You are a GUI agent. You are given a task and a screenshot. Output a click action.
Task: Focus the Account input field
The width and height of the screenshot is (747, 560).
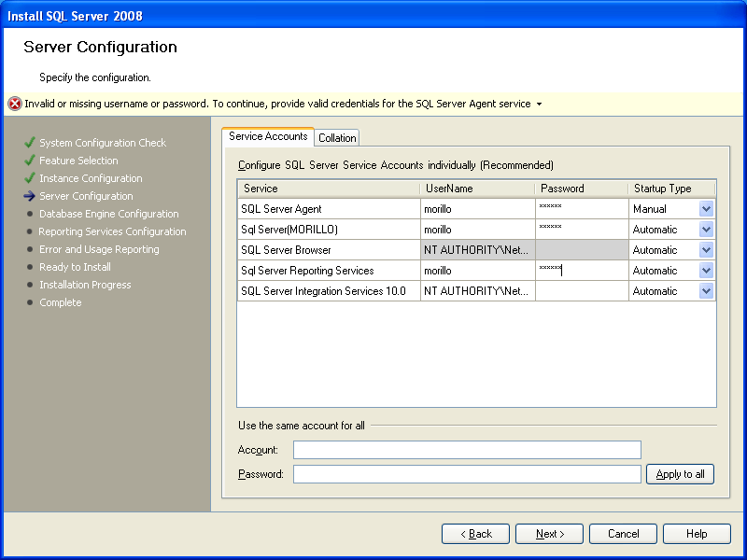(x=467, y=450)
